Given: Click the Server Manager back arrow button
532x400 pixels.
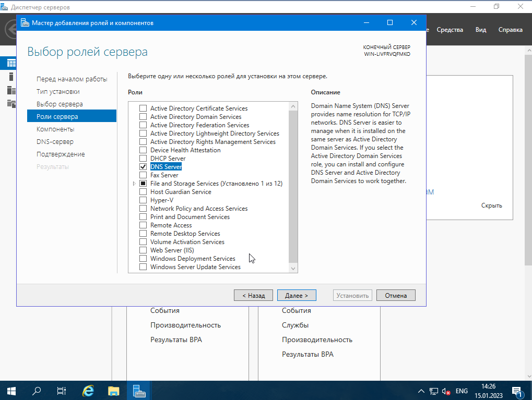Looking at the screenshot, I should coord(11,30).
